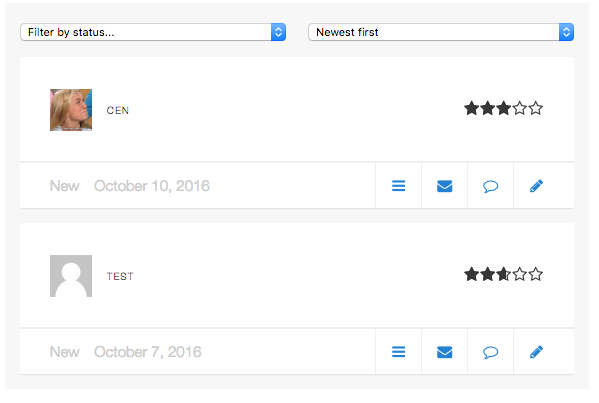Open list menu icon for CEN entry
The height and width of the screenshot is (403, 599).
coord(398,186)
